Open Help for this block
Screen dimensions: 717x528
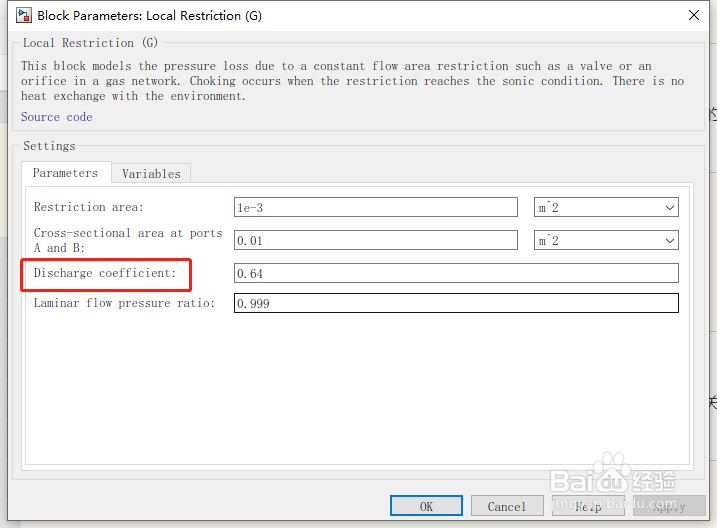click(x=588, y=506)
